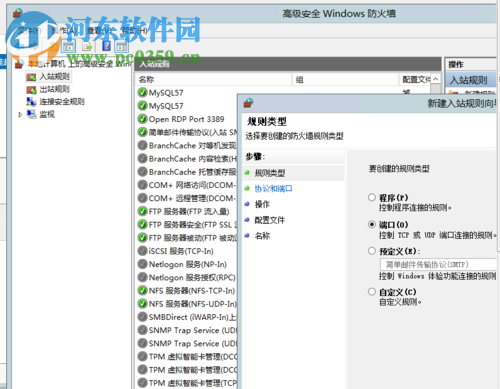
Task: Sort the rule list by the 组 column header
Action: click(345, 79)
